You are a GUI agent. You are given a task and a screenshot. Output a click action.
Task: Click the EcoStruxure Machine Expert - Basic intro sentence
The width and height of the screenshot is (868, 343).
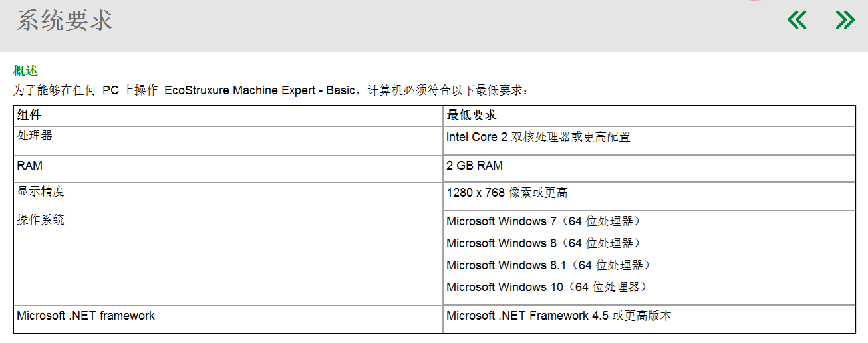[x=271, y=90]
